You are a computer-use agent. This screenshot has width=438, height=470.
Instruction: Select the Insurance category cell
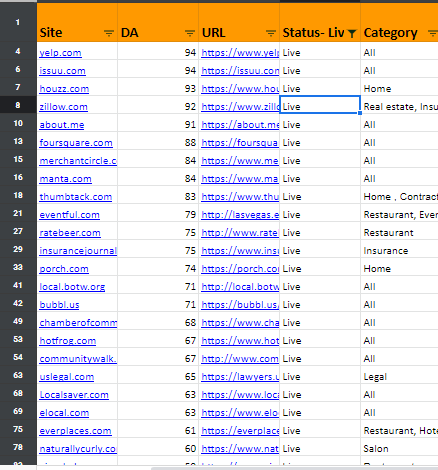pyautogui.click(x=399, y=249)
